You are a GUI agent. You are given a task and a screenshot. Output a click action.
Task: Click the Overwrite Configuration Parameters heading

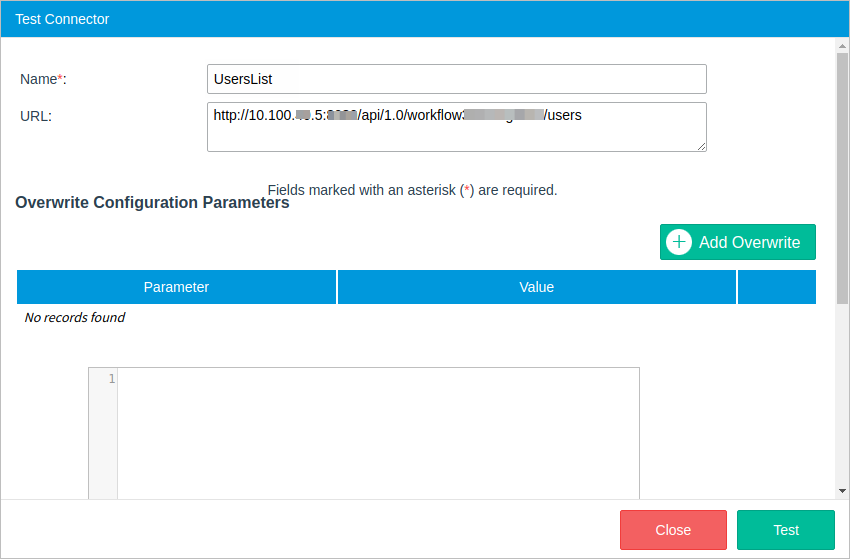(152, 203)
